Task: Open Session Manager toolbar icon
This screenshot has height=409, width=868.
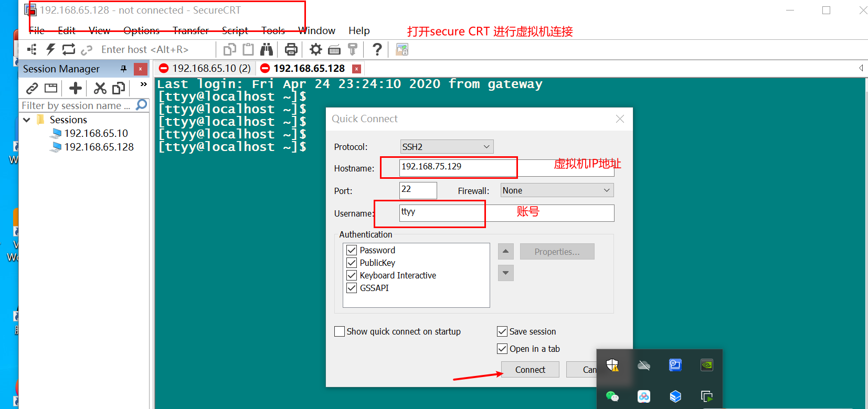Action: point(32,49)
